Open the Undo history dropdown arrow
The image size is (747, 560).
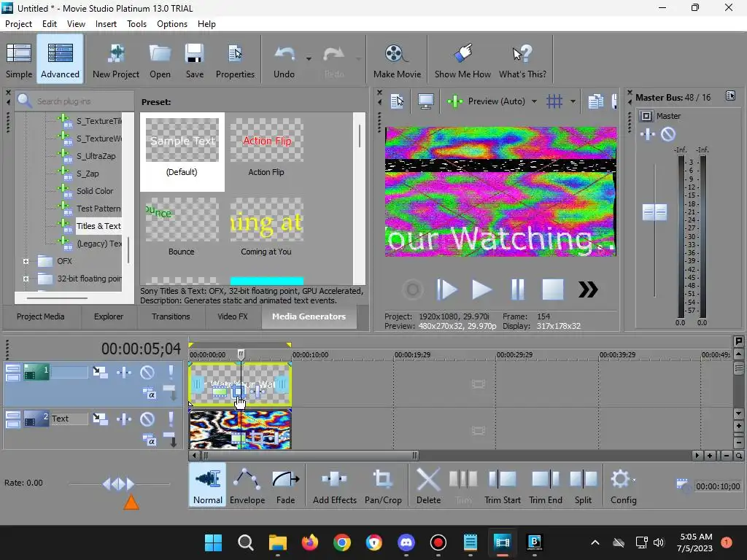(x=309, y=59)
